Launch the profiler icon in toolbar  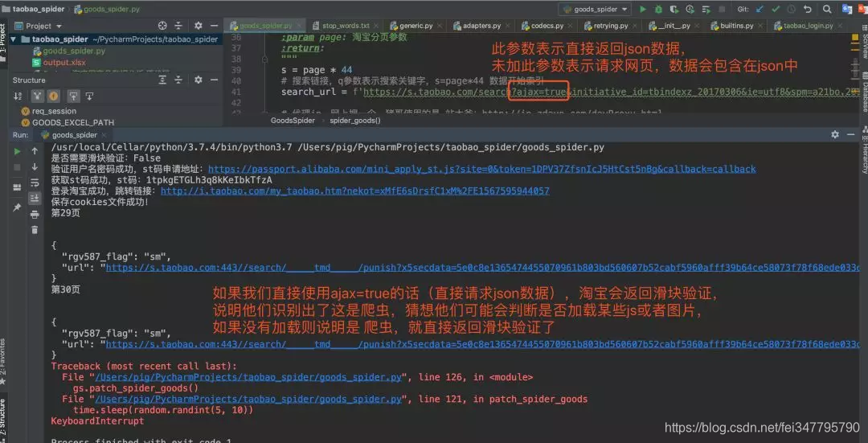point(690,10)
